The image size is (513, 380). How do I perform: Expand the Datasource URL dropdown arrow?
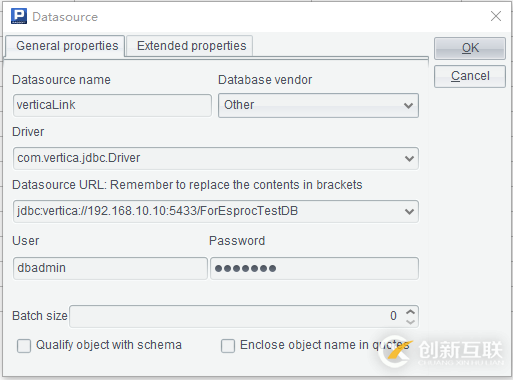[x=409, y=211]
